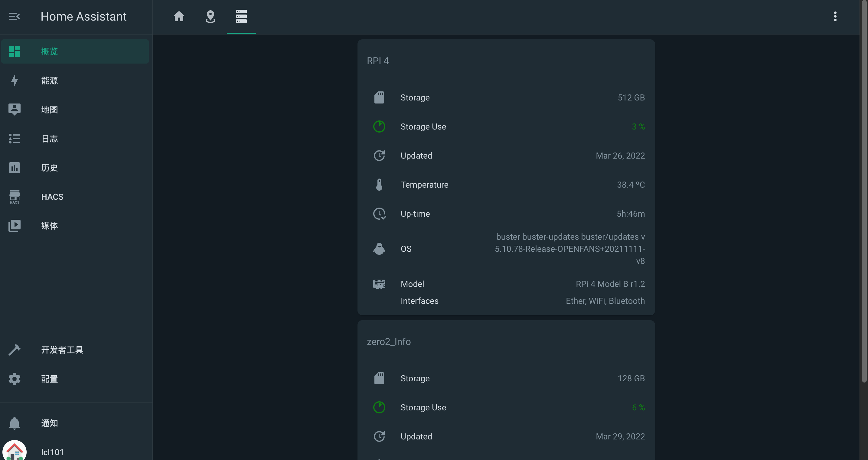The height and width of the screenshot is (460, 868).
Task: Click the lcl101 house avatar
Action: pyautogui.click(x=15, y=451)
